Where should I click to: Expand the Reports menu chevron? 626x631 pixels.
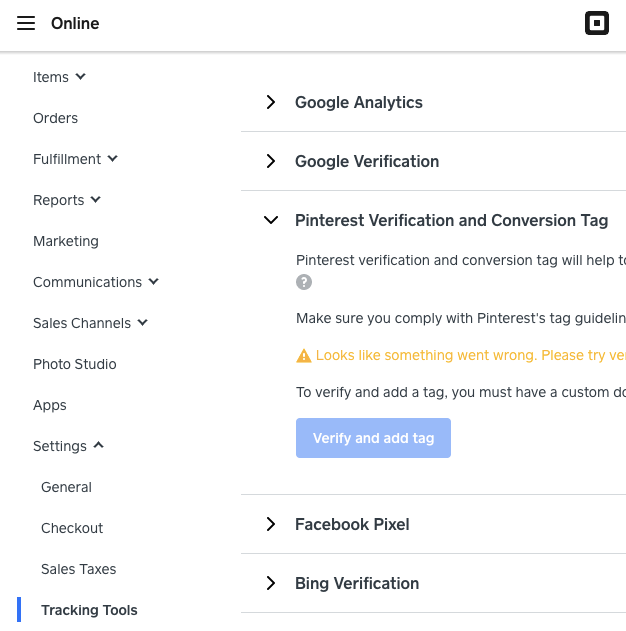(96, 200)
